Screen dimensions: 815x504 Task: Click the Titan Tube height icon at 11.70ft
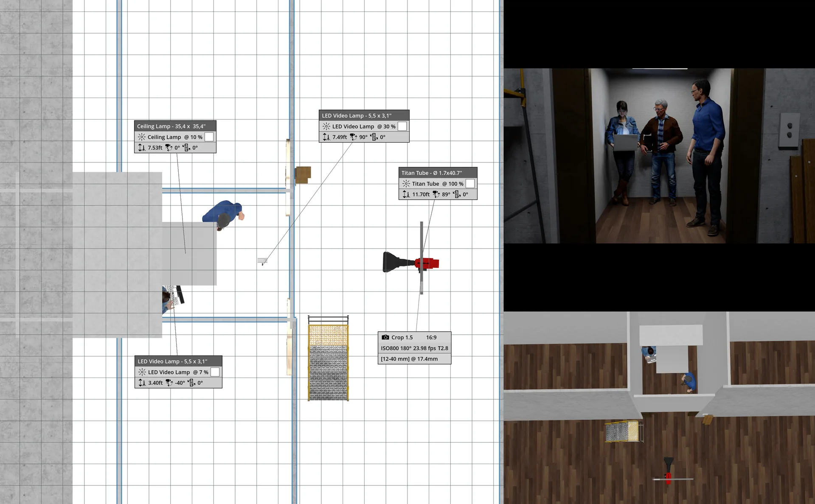click(x=406, y=194)
